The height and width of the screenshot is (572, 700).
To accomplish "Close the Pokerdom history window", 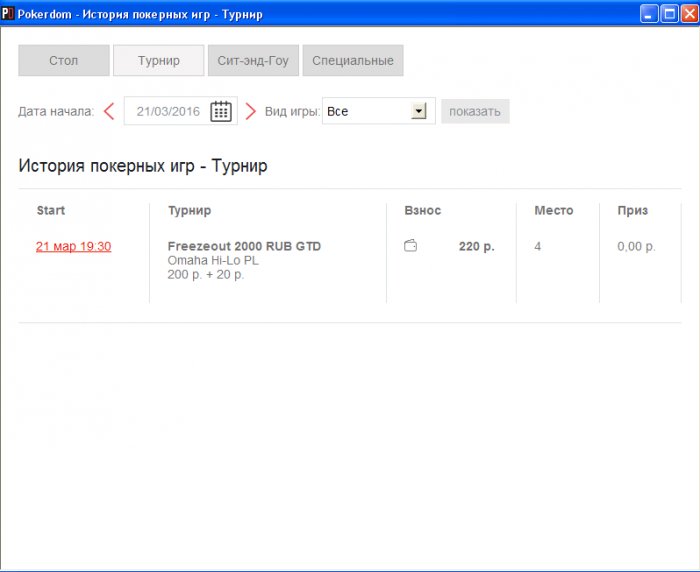I will pyautogui.click(x=687, y=14).
